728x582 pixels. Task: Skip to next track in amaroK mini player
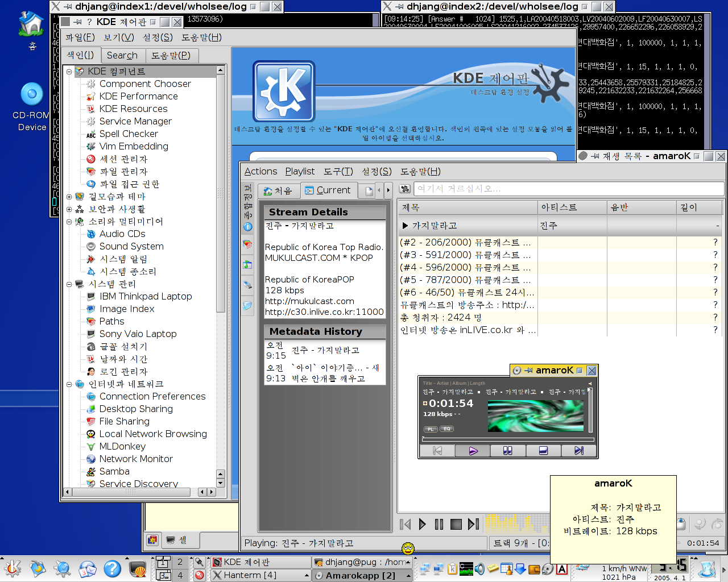coord(578,451)
